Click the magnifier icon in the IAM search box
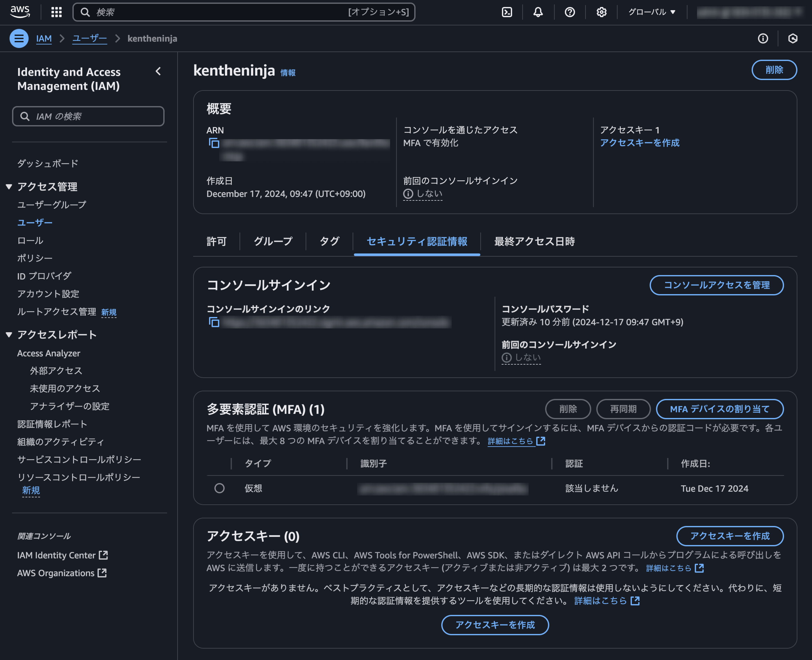812x660 pixels. 25,116
